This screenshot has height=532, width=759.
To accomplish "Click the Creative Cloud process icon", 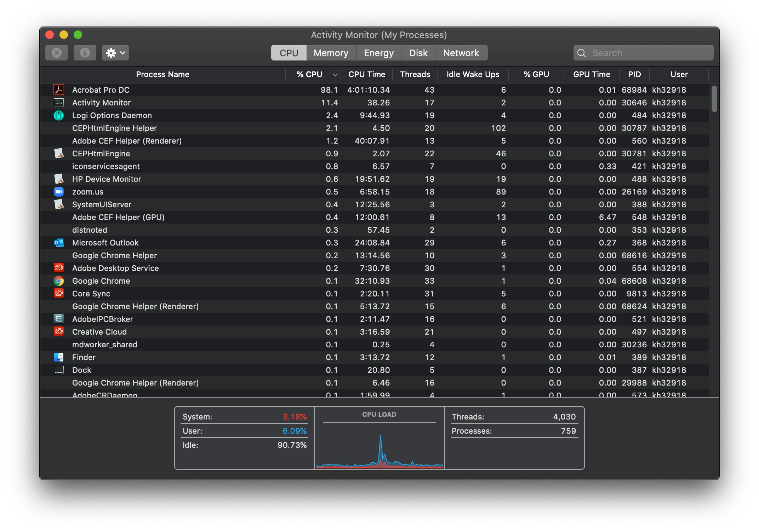I will 59,332.
